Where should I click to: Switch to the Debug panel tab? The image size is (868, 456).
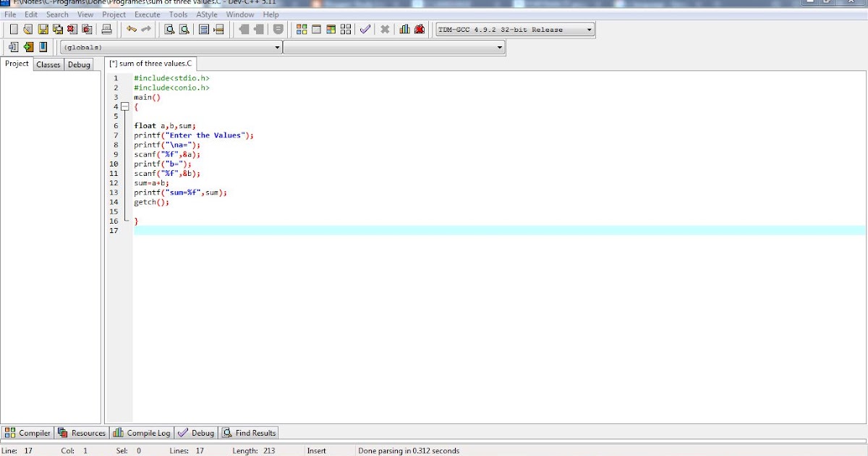[x=196, y=432]
